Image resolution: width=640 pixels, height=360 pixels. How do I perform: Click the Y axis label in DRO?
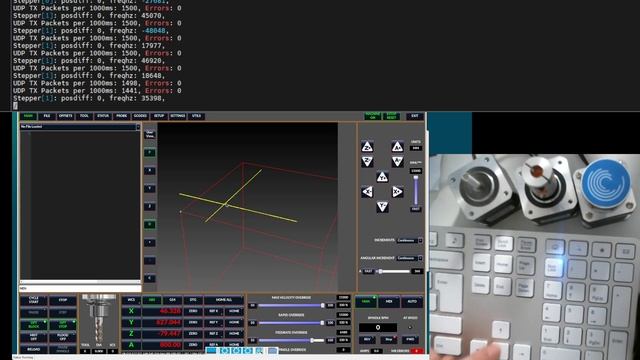[x=131, y=322]
